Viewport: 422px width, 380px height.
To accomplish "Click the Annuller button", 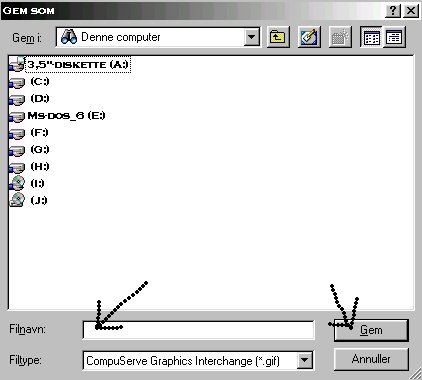I will pos(371,359).
